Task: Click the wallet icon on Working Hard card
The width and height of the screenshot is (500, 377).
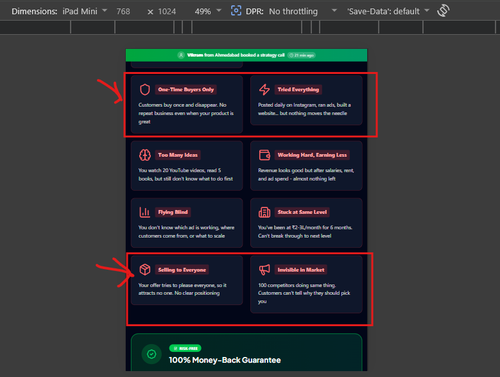Action: point(264,155)
